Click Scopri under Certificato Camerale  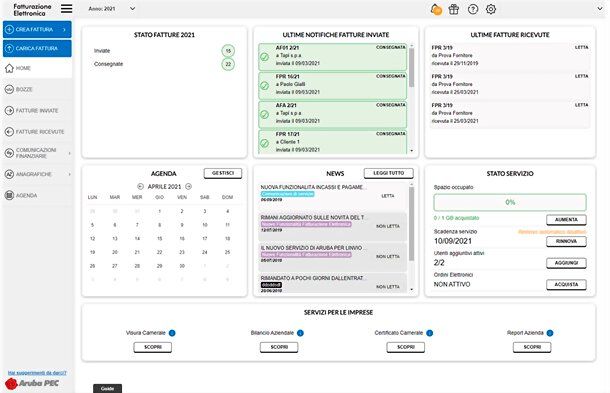pos(406,347)
